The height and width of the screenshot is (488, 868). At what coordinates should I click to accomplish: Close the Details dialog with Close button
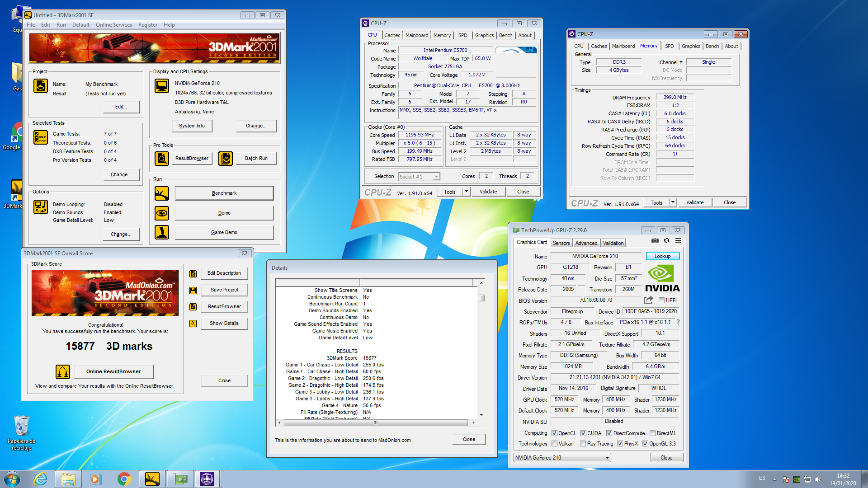coord(469,439)
